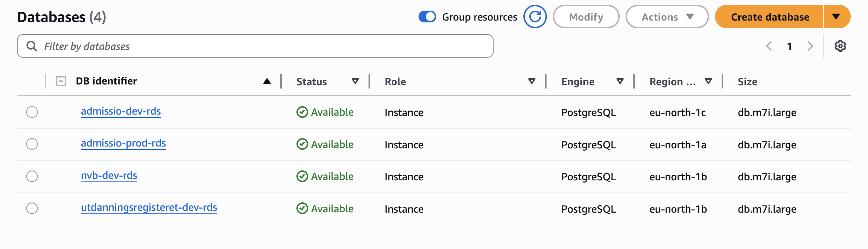Collapse groups via DB identifier header box
868x249 pixels.
[x=61, y=81]
